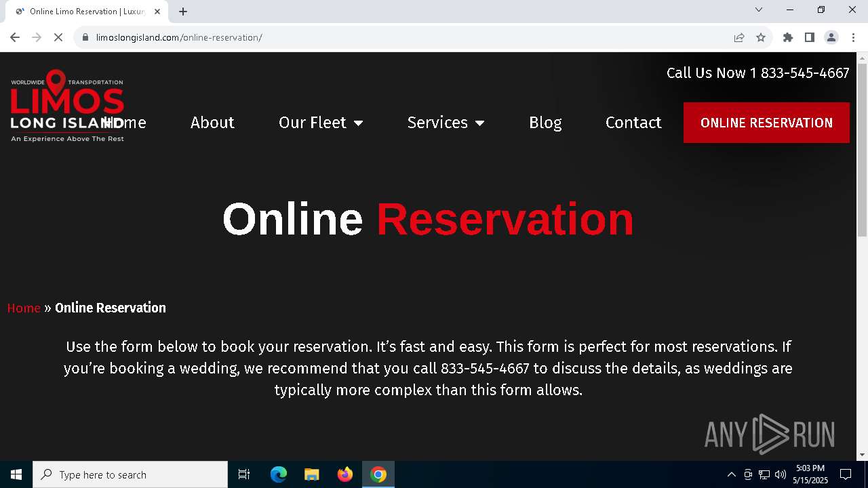Open the Services menu item
Viewport: 868px width, 488px height.
[x=437, y=123]
